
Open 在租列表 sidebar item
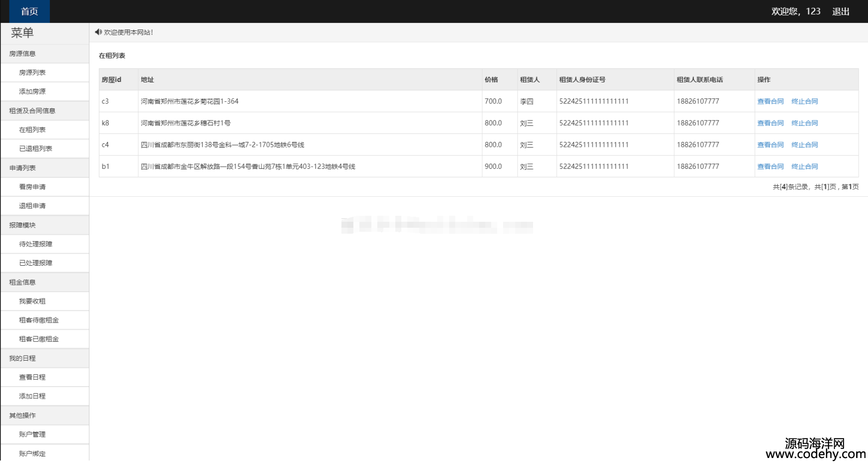(45, 130)
